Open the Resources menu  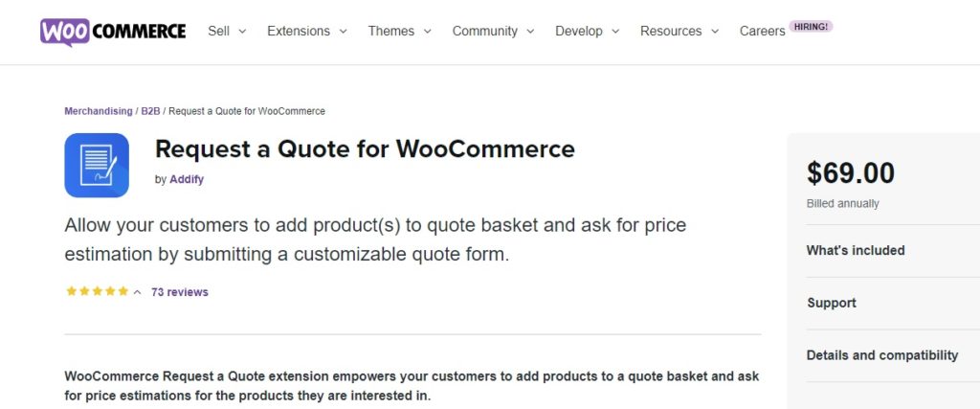pos(679,32)
